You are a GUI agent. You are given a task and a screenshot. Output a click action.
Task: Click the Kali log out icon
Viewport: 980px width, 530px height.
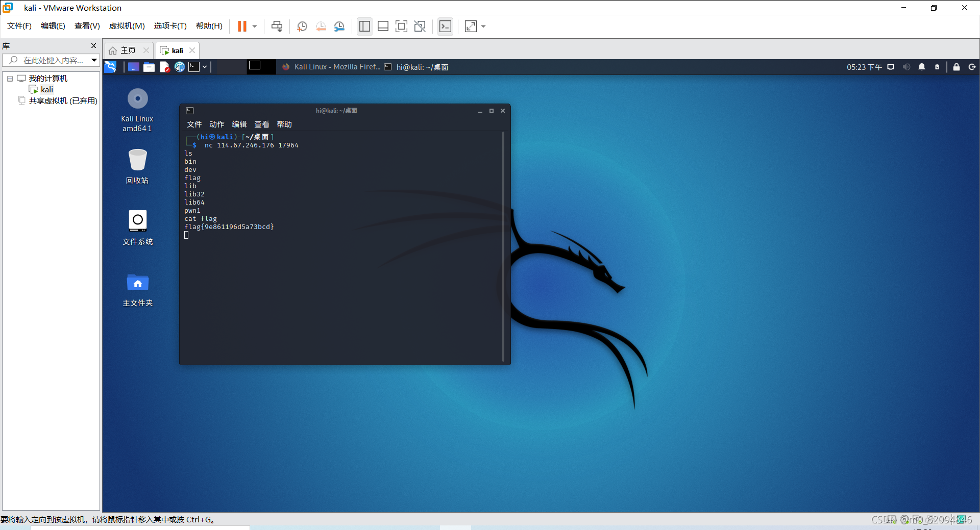(x=972, y=67)
